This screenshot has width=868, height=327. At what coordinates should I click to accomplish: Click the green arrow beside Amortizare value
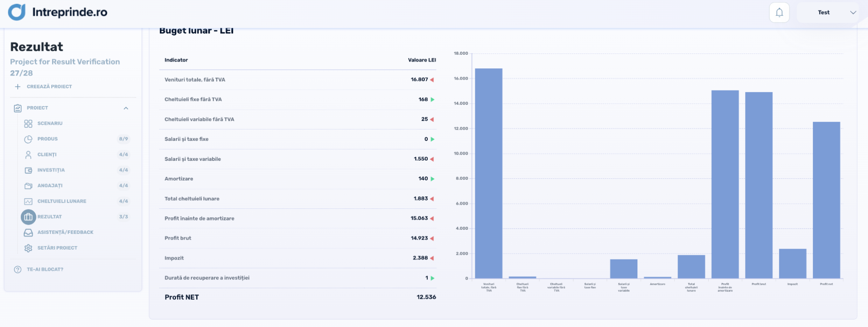click(x=432, y=179)
